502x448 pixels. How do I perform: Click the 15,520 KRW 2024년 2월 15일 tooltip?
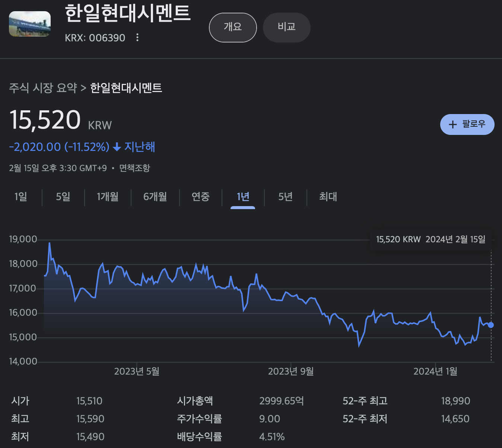click(431, 239)
